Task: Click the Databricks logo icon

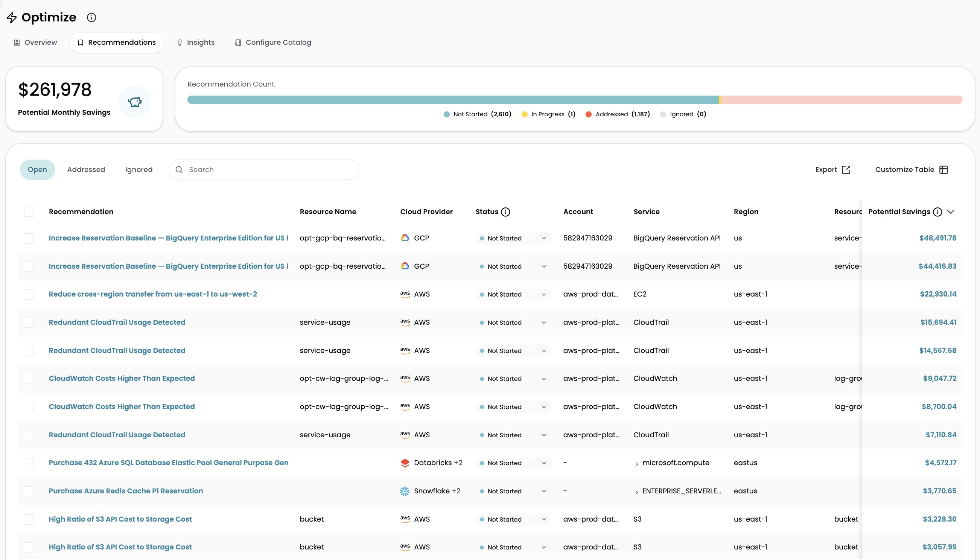Action: coord(405,463)
